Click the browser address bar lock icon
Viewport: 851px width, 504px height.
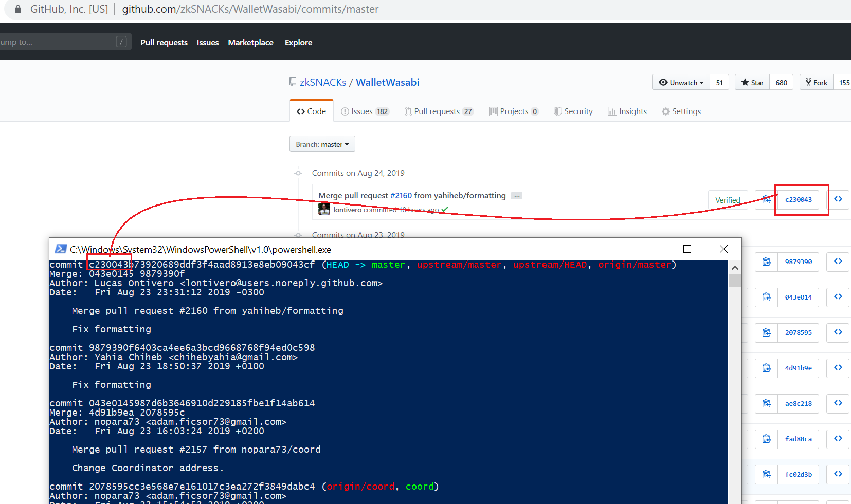tap(18, 9)
